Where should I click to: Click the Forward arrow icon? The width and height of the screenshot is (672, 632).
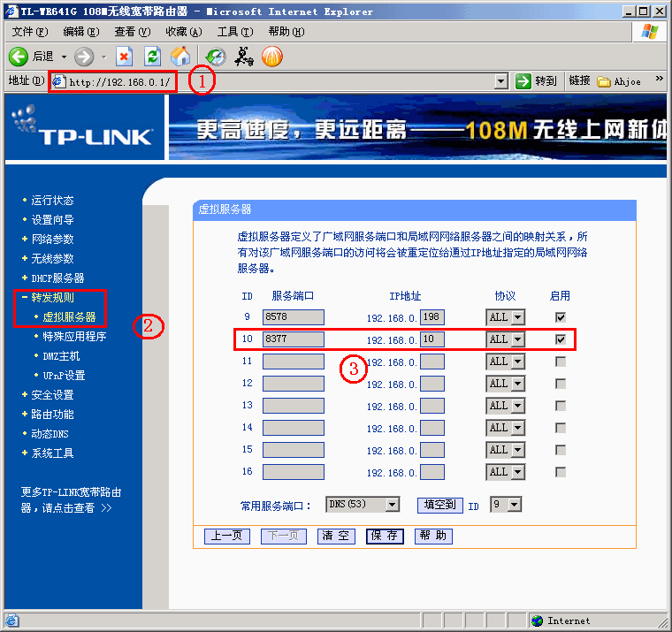(x=84, y=57)
